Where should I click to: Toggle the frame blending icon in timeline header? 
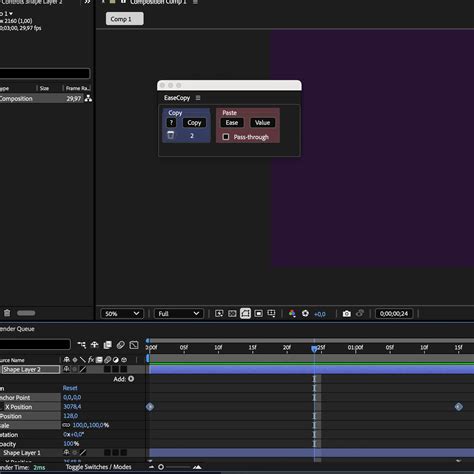pyautogui.click(x=107, y=345)
